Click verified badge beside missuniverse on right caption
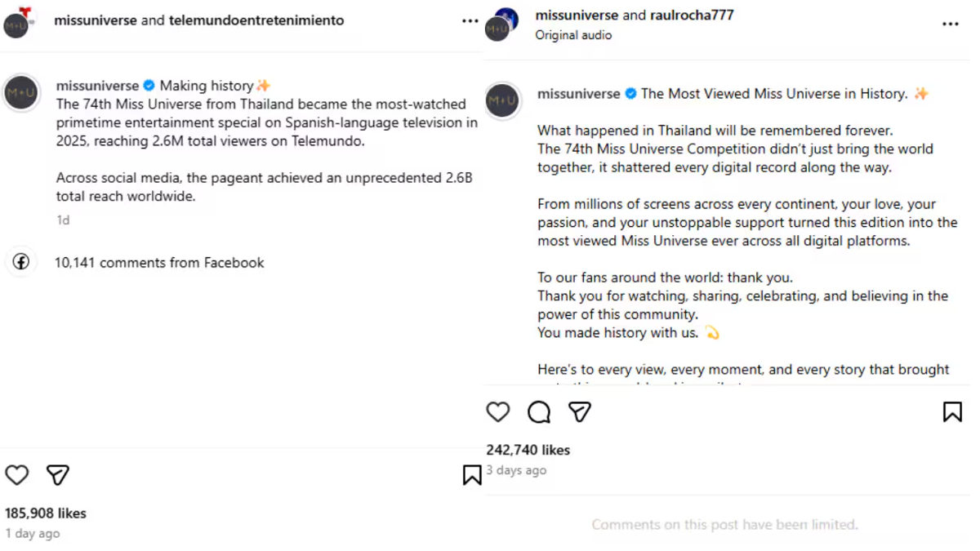 click(629, 93)
